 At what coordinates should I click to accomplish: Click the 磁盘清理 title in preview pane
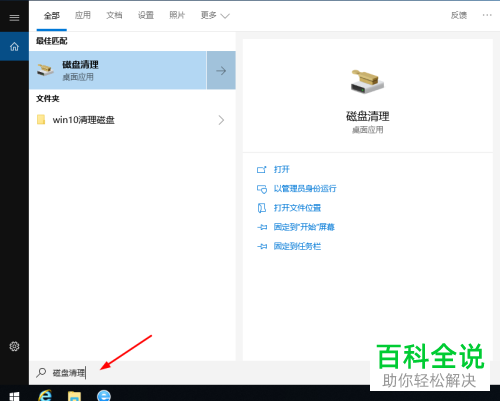click(x=368, y=116)
